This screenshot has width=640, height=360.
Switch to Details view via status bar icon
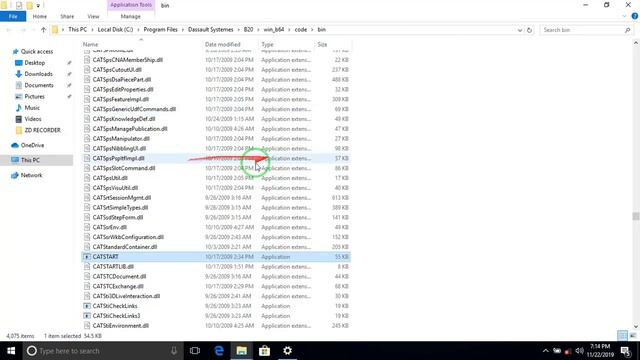point(622,336)
